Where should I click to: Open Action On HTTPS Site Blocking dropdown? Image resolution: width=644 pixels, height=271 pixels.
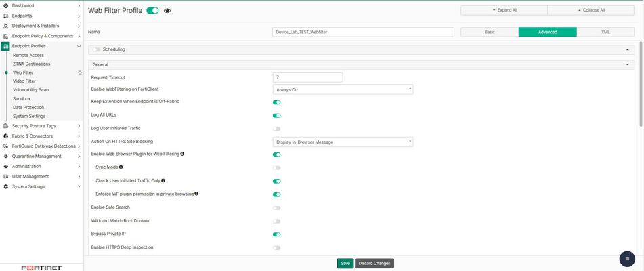(x=343, y=142)
